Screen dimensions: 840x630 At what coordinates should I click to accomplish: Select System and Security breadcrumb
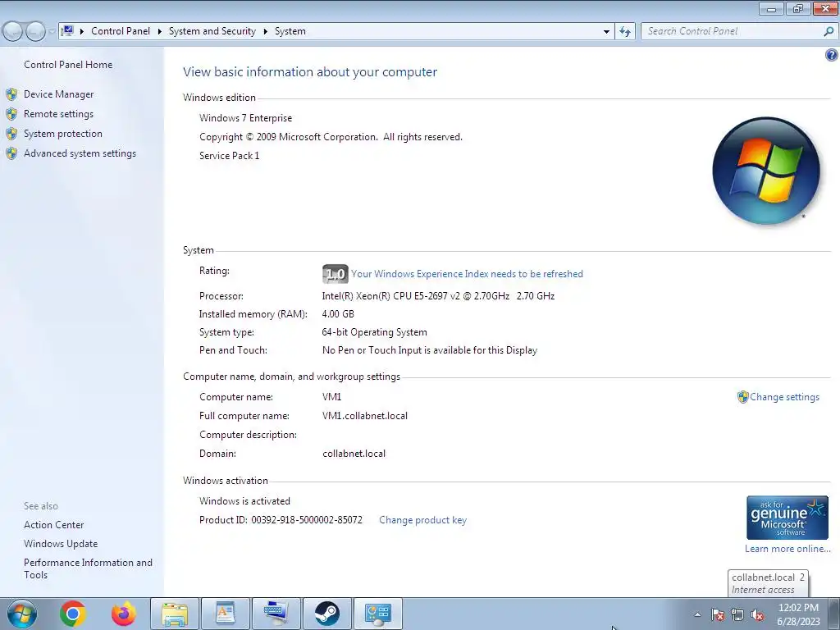[x=212, y=31]
